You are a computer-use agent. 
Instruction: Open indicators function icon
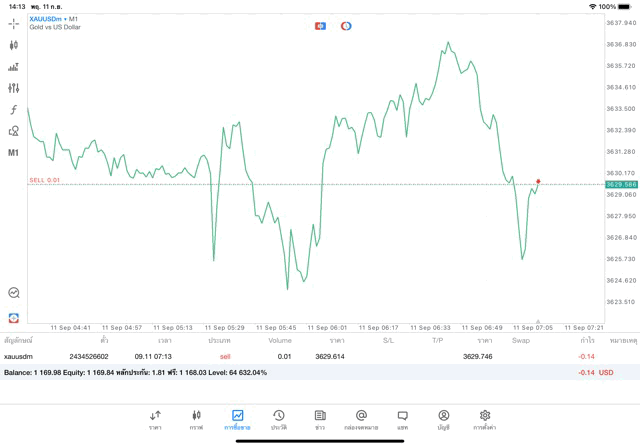pos(14,110)
